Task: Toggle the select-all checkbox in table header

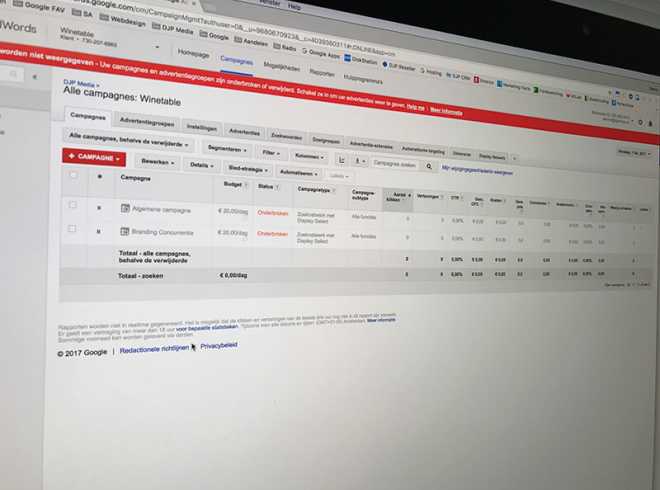Action: (x=72, y=175)
